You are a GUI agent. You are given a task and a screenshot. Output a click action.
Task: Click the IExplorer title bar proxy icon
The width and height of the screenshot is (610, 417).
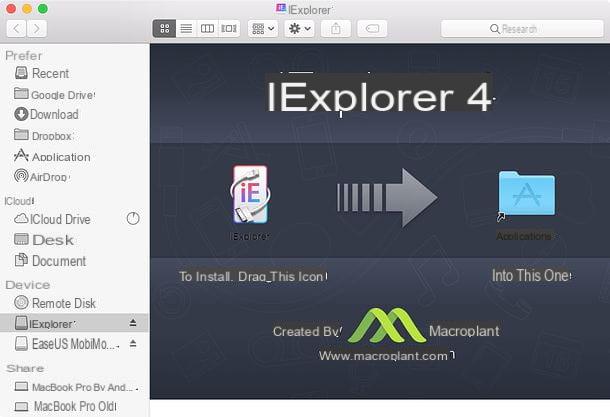[x=280, y=8]
